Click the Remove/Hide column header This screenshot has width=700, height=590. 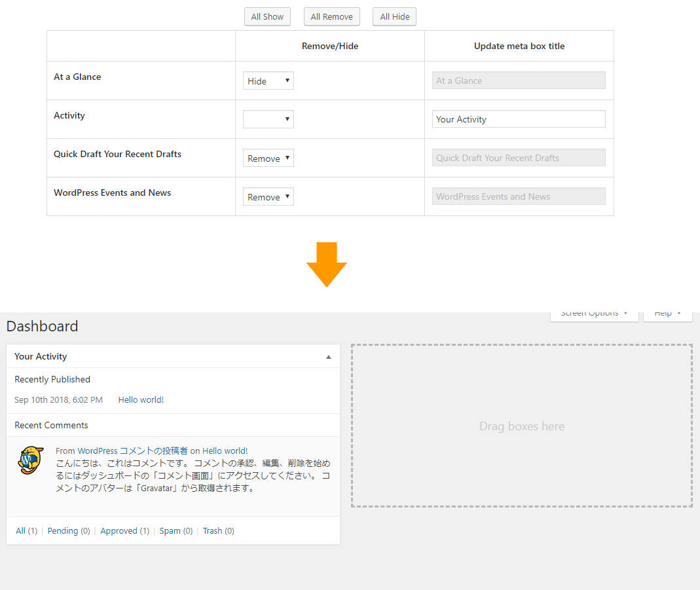tap(330, 46)
